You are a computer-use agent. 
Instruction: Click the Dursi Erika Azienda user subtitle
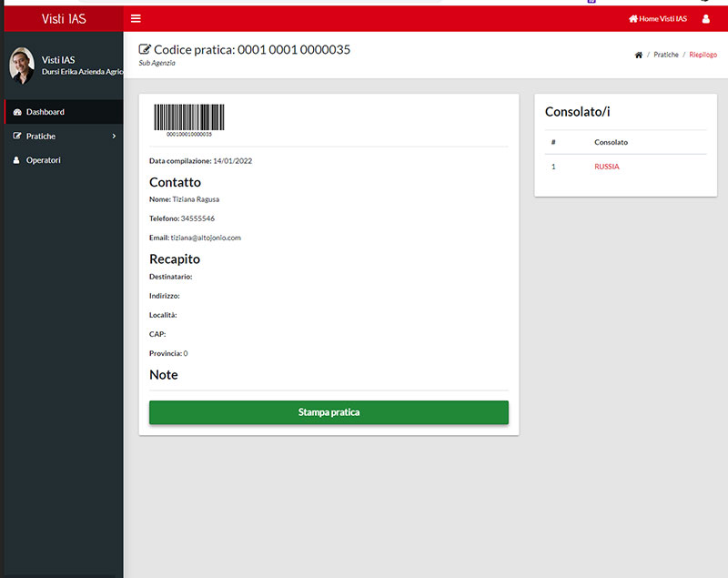click(x=82, y=72)
